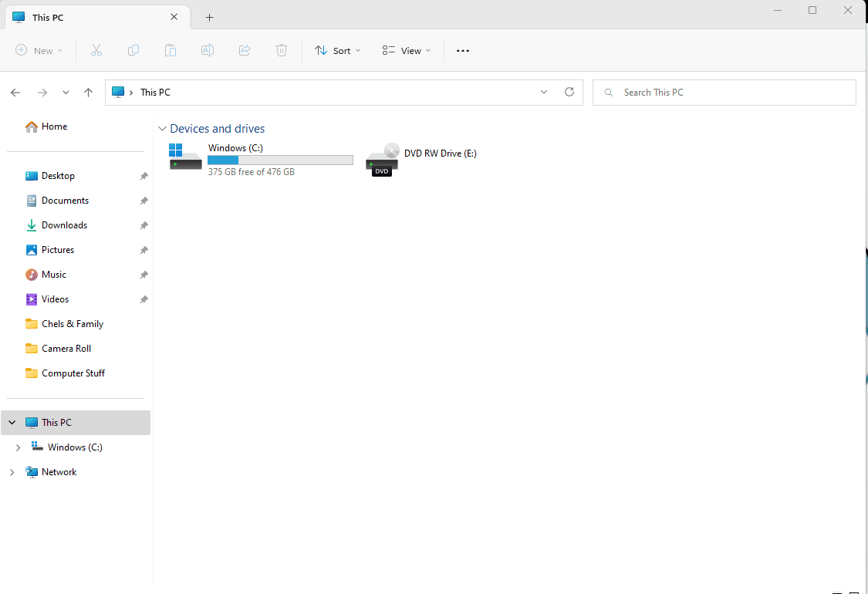Collapse the This PC tree node
Image resolution: width=868 pixels, height=594 pixels.
click(12, 423)
